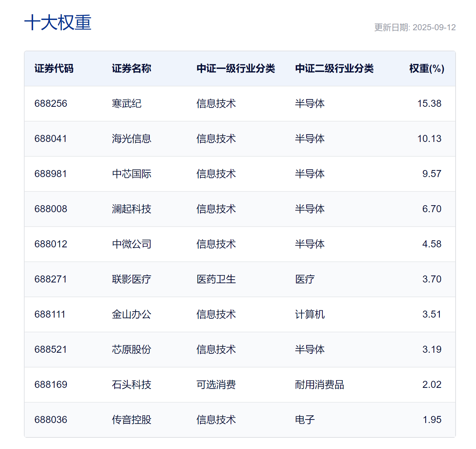Select stock code 688981
The height and width of the screenshot is (449, 476).
pos(51,174)
